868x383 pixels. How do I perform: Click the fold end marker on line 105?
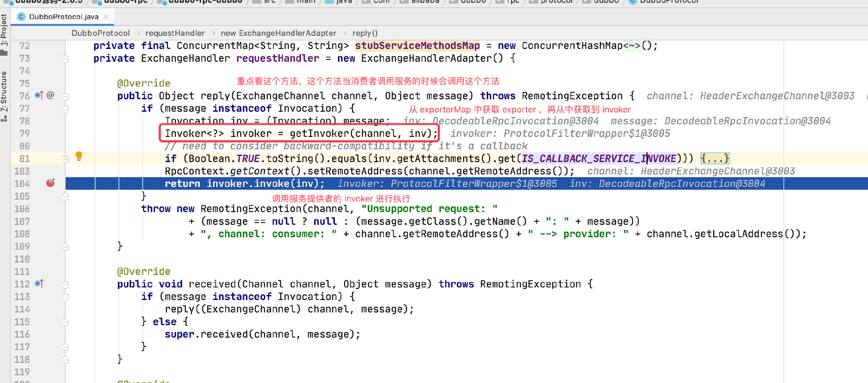(65, 196)
